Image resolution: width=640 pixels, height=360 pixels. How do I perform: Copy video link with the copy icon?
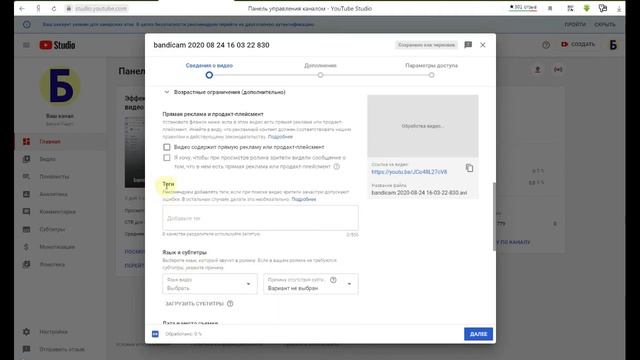pyautogui.click(x=469, y=168)
